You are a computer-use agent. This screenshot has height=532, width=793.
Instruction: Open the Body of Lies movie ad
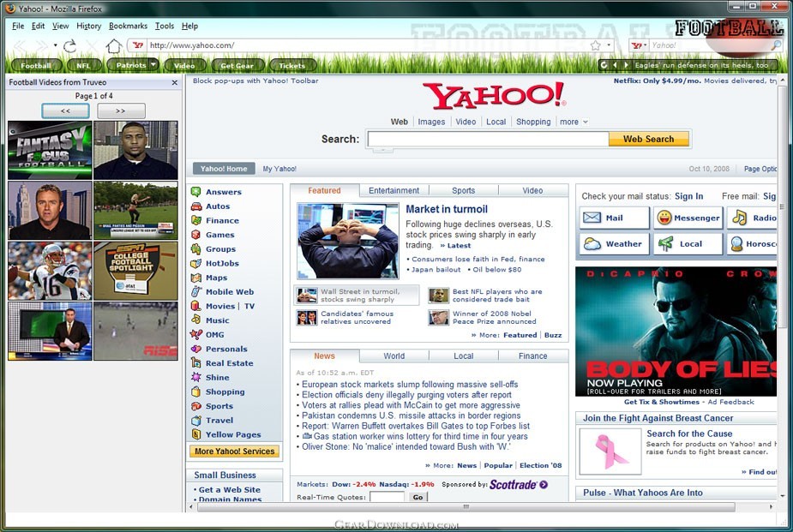coord(676,332)
